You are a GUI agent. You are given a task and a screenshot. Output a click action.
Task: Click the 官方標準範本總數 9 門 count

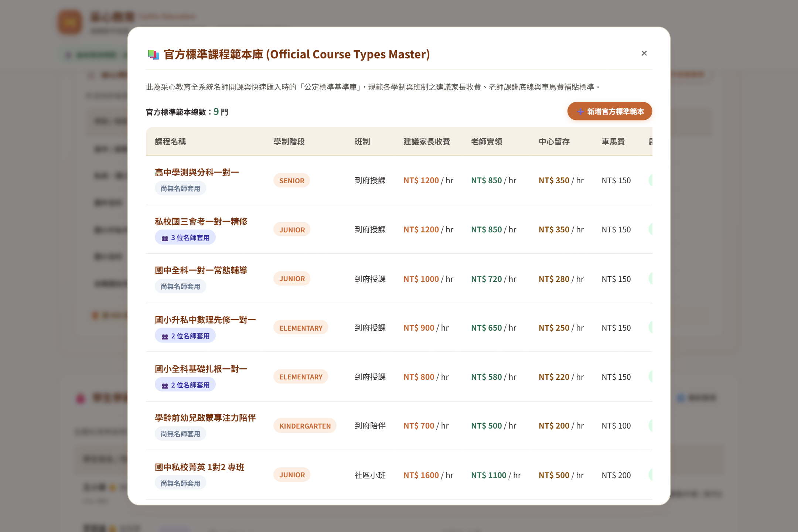pyautogui.click(x=187, y=112)
